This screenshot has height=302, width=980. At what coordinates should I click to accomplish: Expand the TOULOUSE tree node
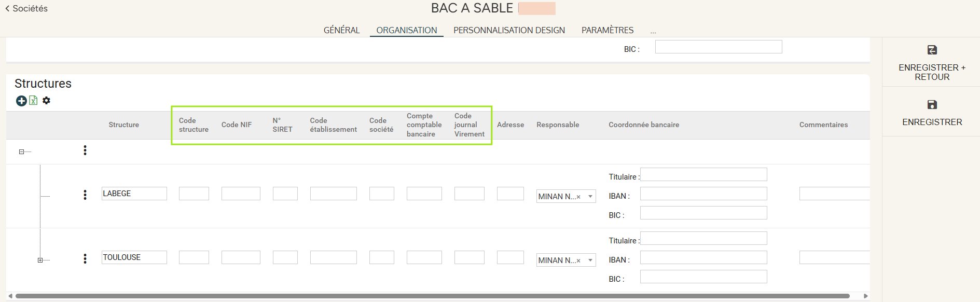coord(40,260)
